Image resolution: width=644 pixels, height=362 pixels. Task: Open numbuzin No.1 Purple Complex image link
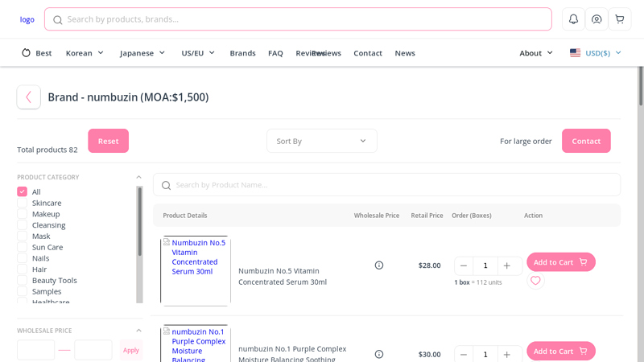click(196, 343)
